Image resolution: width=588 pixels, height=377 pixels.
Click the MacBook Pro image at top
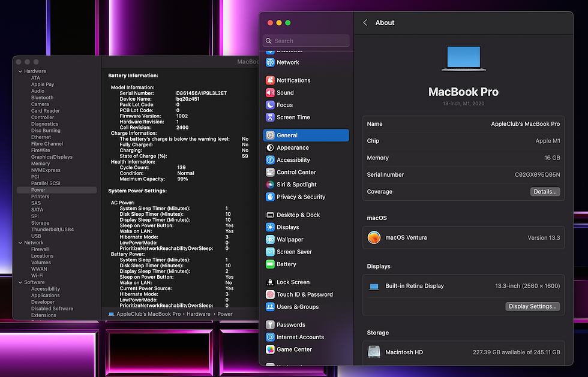(x=463, y=58)
